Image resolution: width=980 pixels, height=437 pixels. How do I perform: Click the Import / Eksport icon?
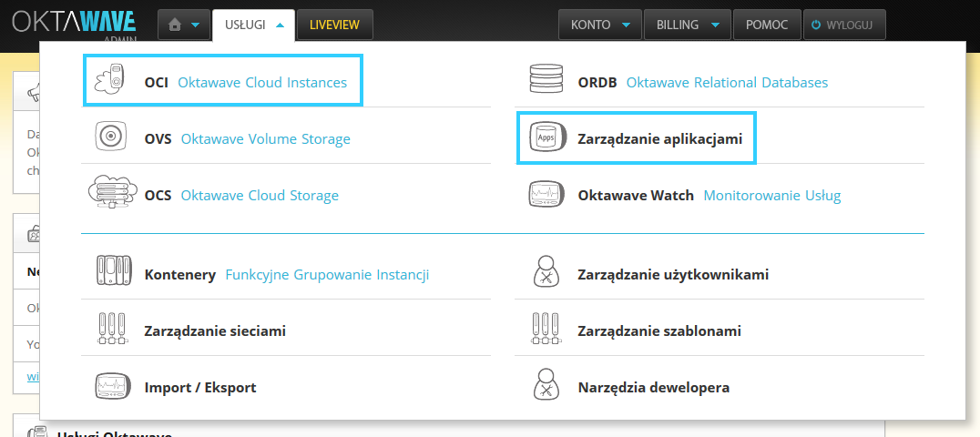click(x=114, y=385)
